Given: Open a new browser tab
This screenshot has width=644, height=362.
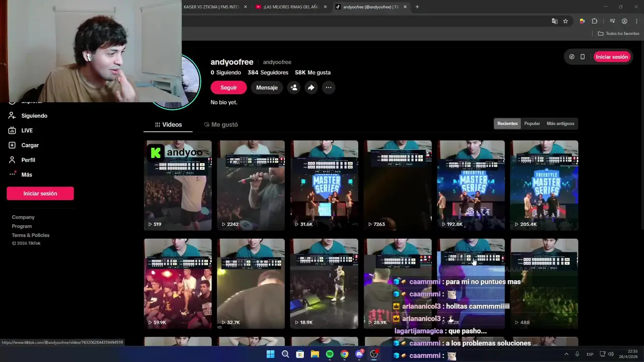Looking at the screenshot, I should (417, 7).
